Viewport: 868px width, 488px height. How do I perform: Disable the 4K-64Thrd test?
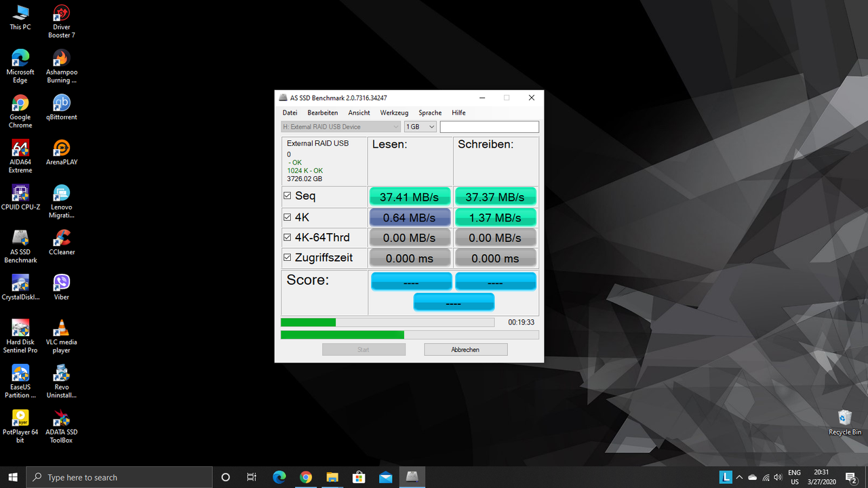[x=287, y=237]
